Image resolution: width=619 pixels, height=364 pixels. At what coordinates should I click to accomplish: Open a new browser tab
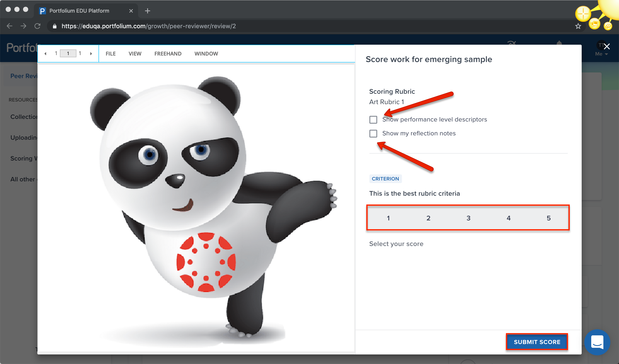(147, 11)
